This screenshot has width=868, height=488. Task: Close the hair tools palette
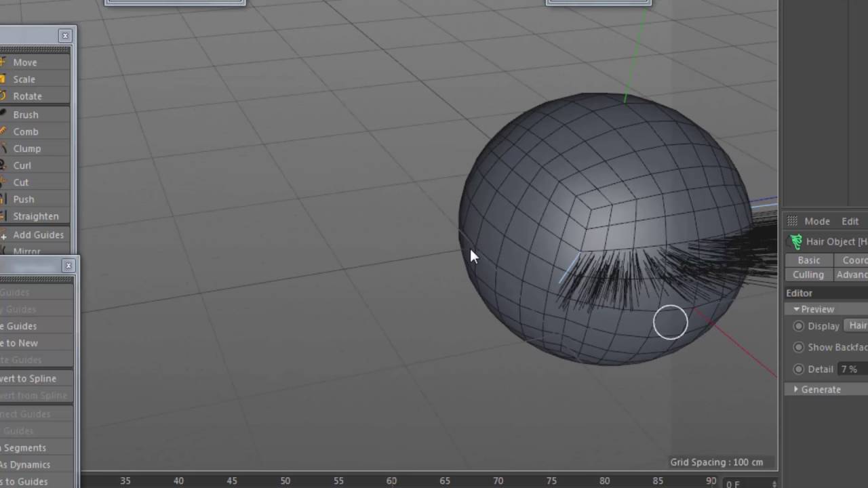pos(65,35)
